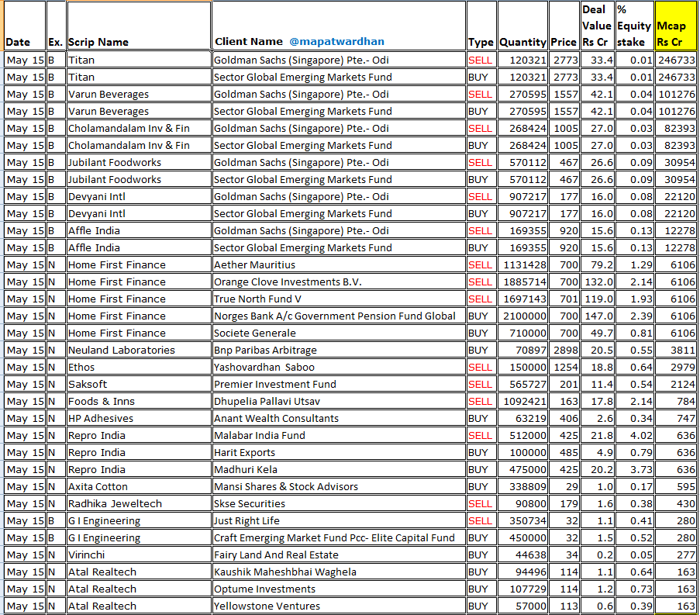Viewport: 700px width, 615px height.
Task: Select Axita Cotton scrip cell
Action: pos(139,486)
